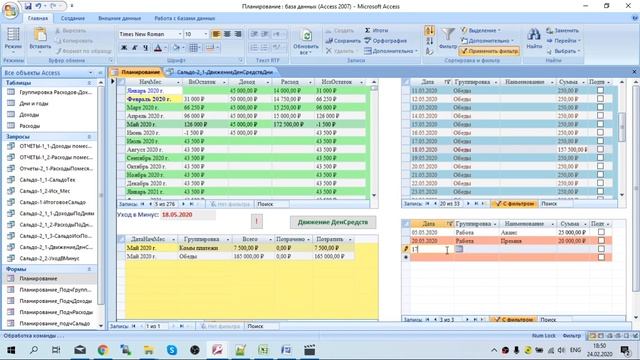Click the Применить фильтр button
The image size is (640, 360).
[x=490, y=51]
